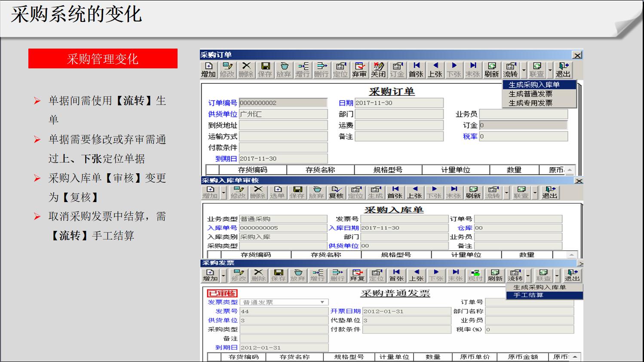Click scroll-up arrow in 采购订单 grid
Image resolution: width=644 pixels, height=362 pixels.
[570, 170]
